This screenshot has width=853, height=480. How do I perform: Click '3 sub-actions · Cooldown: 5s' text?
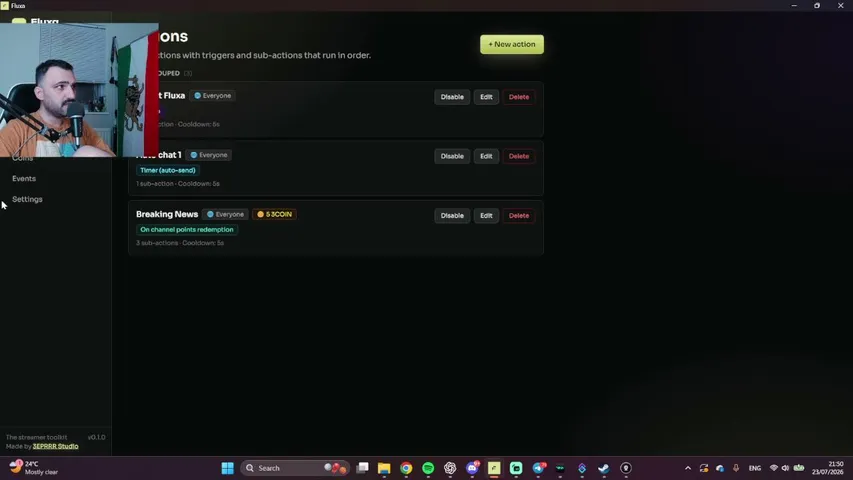pos(180,243)
